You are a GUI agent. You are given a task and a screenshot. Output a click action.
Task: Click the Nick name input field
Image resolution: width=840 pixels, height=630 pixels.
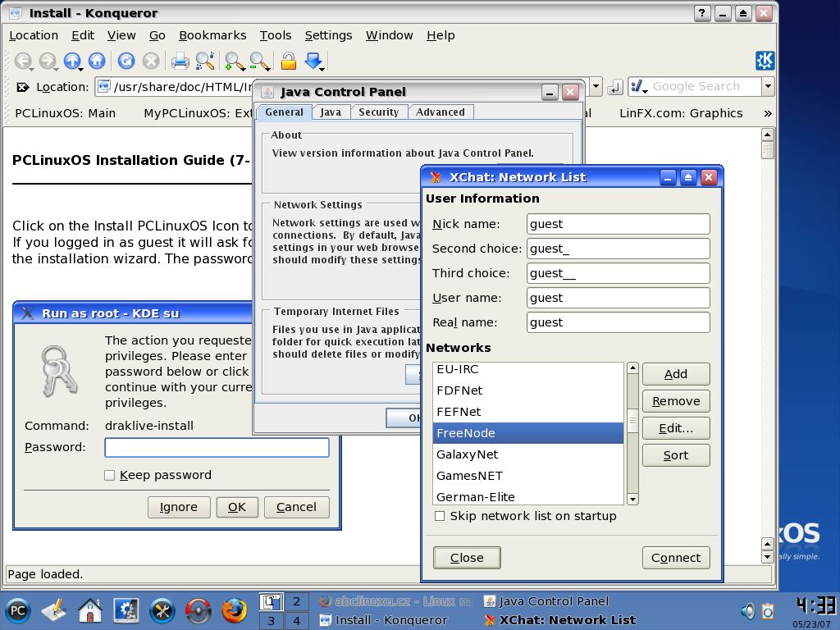pyautogui.click(x=619, y=224)
